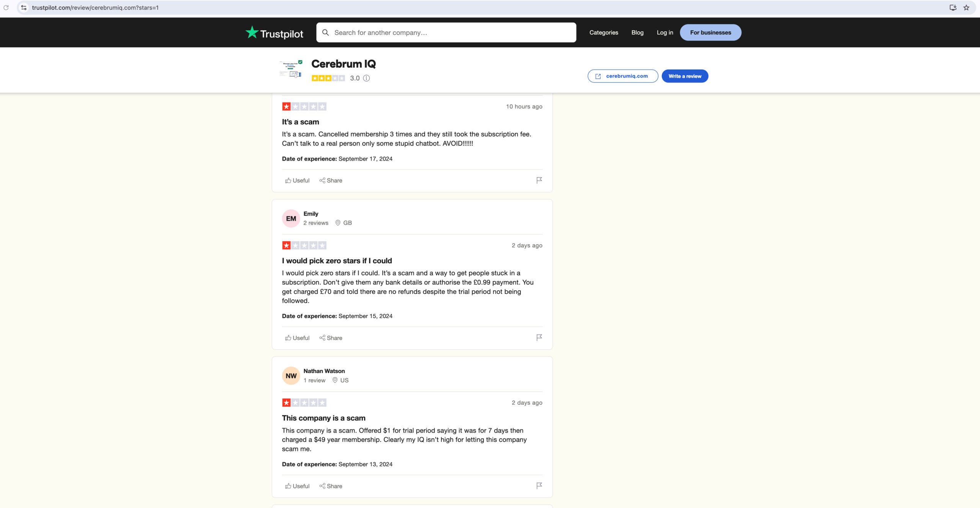Open the Categories menu item
Viewport: 980px width, 508px height.
603,33
